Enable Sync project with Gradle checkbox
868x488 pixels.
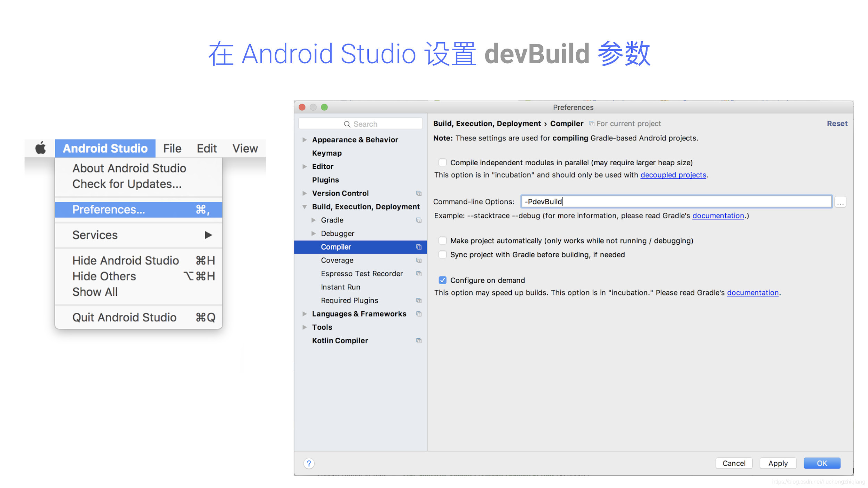[442, 254]
